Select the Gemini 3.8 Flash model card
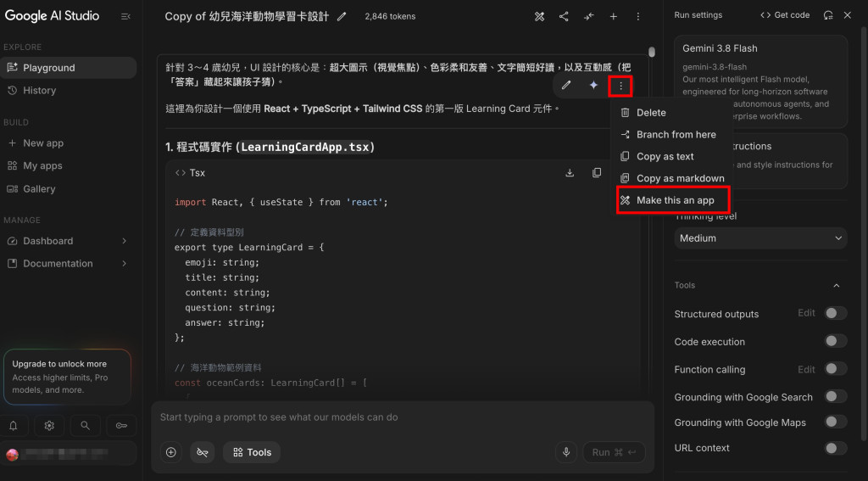The image size is (868, 481). (x=760, y=82)
